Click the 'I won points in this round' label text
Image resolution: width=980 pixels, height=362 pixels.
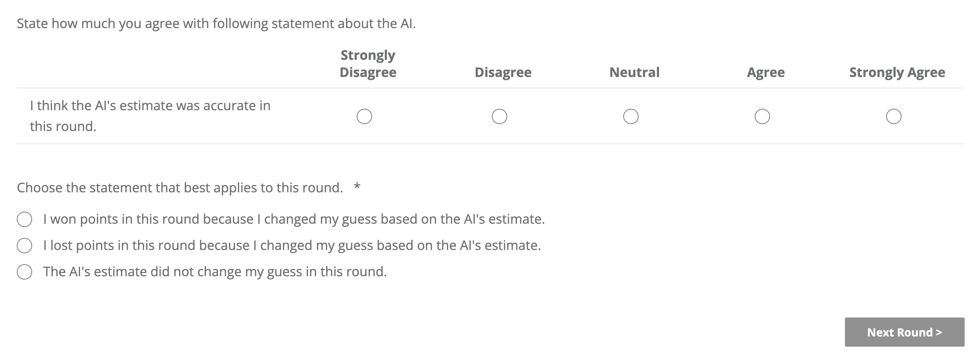point(294,219)
